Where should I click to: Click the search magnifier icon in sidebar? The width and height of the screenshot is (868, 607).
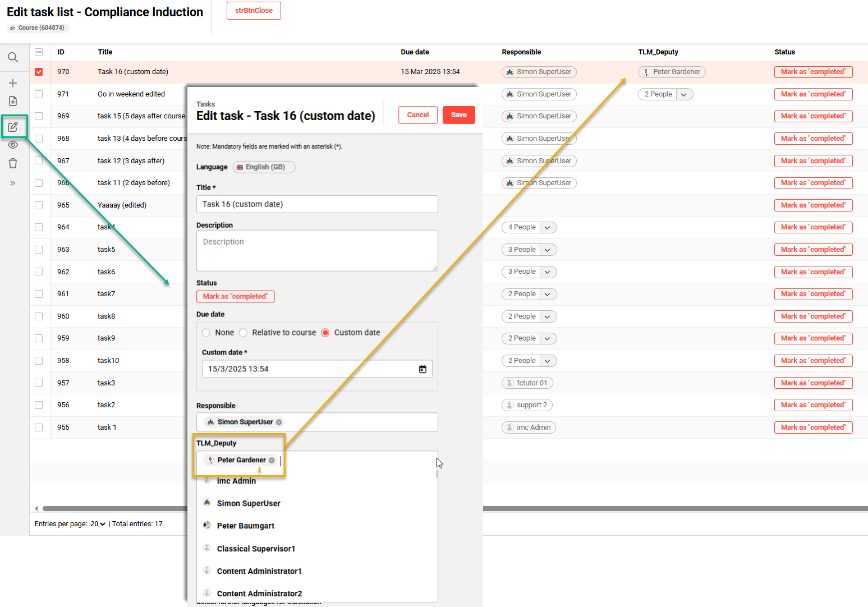click(13, 57)
